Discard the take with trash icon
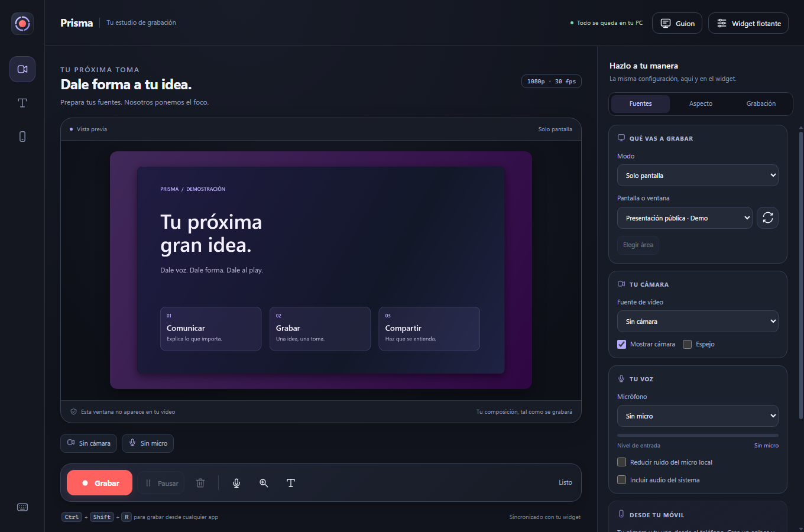 pos(200,483)
